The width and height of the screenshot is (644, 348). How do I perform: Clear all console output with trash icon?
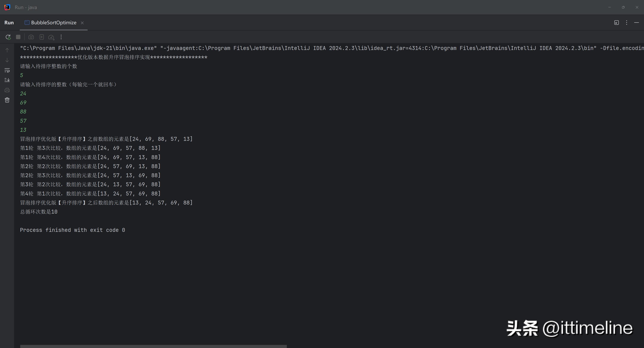pyautogui.click(x=7, y=100)
